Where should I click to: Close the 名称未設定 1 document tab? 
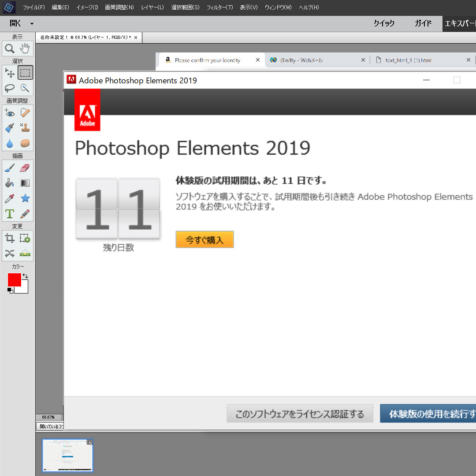136,37
